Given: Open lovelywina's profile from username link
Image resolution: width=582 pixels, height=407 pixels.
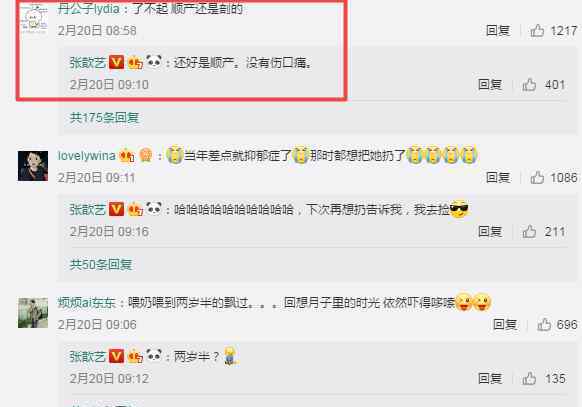Looking at the screenshot, I should [x=87, y=156].
